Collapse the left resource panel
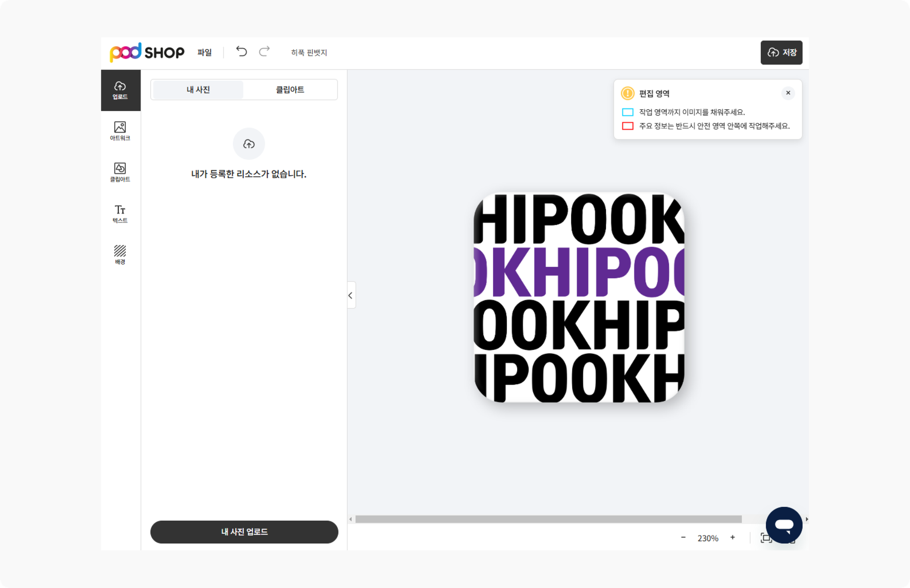910x588 pixels. pyautogui.click(x=351, y=295)
